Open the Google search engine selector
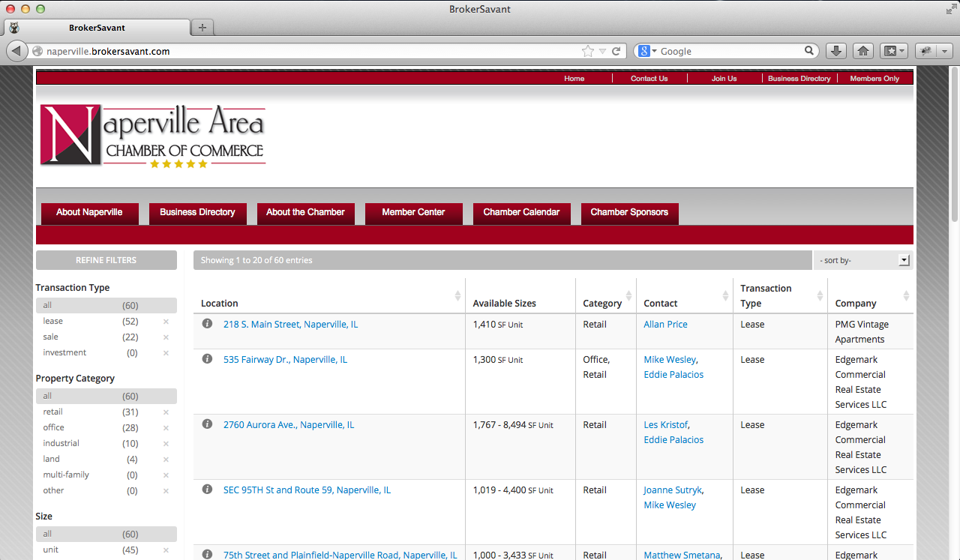 click(x=647, y=51)
